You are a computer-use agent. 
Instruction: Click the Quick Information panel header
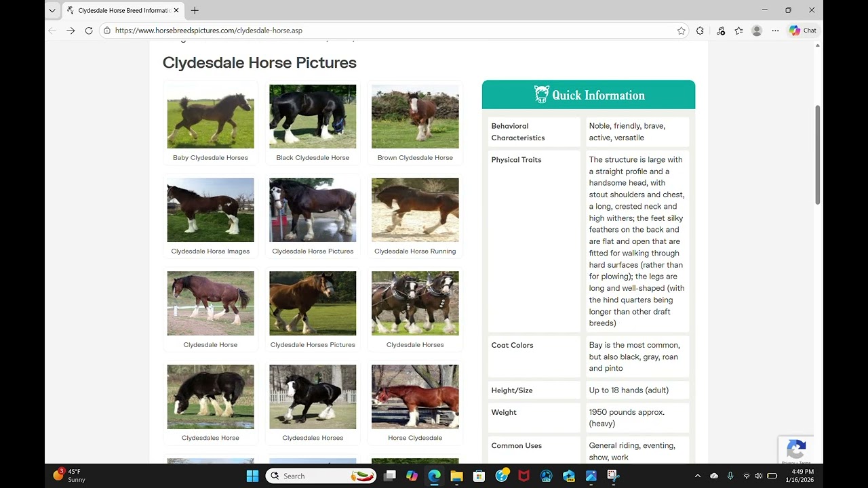pyautogui.click(x=589, y=95)
